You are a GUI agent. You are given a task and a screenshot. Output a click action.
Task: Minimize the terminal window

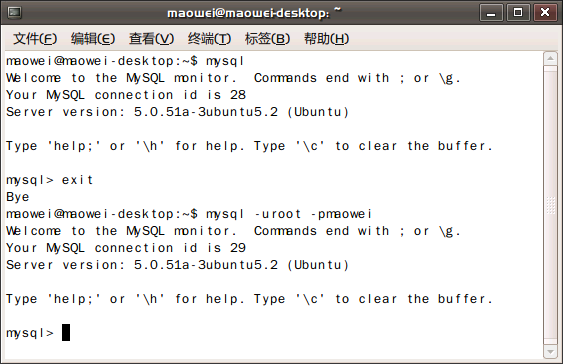tap(491, 13)
